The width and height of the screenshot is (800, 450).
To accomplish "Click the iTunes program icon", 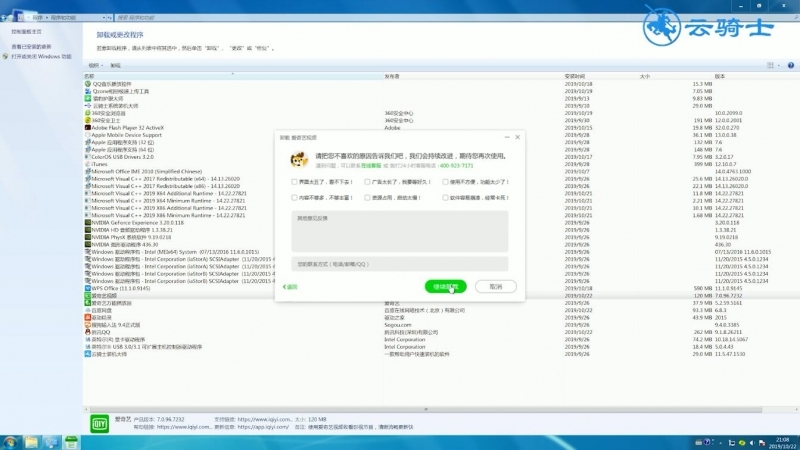I will pos(88,164).
